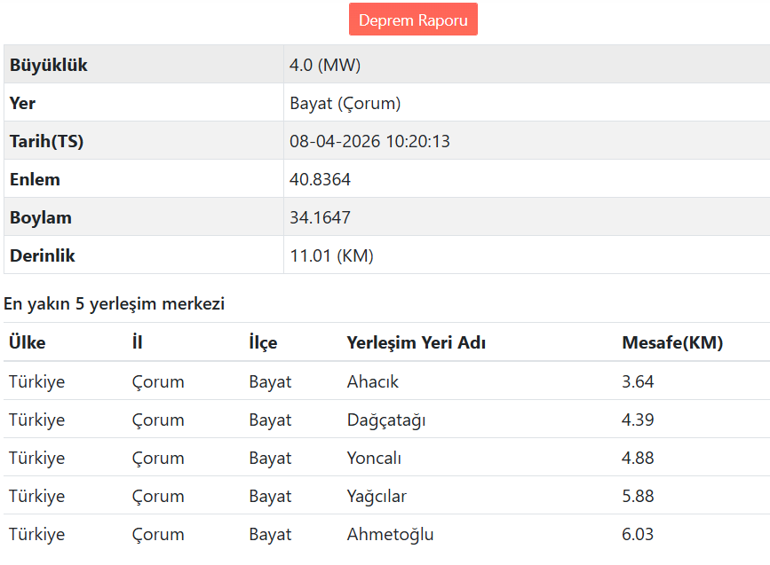Click the Yerleşim Yeri Adı column header

point(416,343)
